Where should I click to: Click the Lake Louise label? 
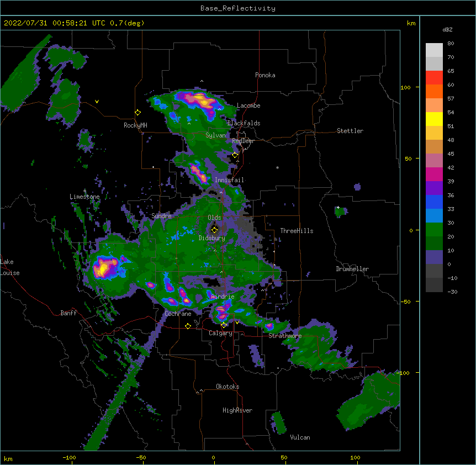(x=9, y=267)
